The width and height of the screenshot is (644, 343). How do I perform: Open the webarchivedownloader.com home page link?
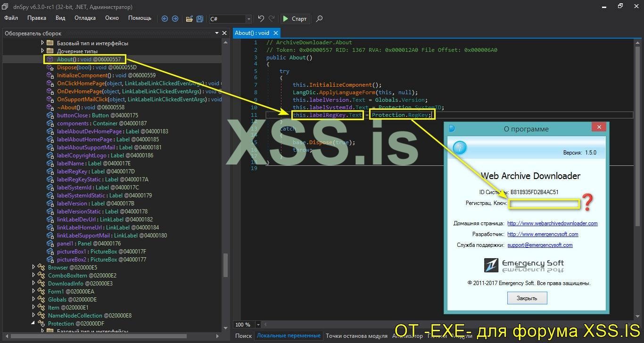pos(553,223)
